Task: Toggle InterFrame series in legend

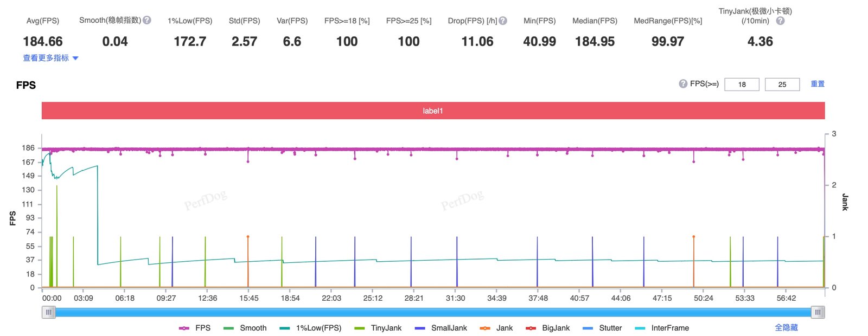Action: (662, 328)
